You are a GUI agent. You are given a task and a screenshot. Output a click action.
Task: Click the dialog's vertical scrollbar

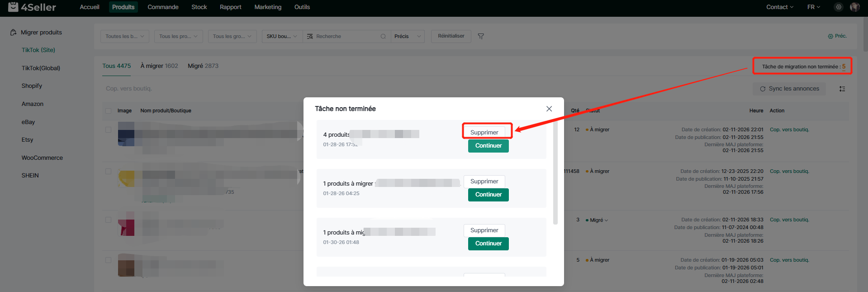tap(555, 172)
